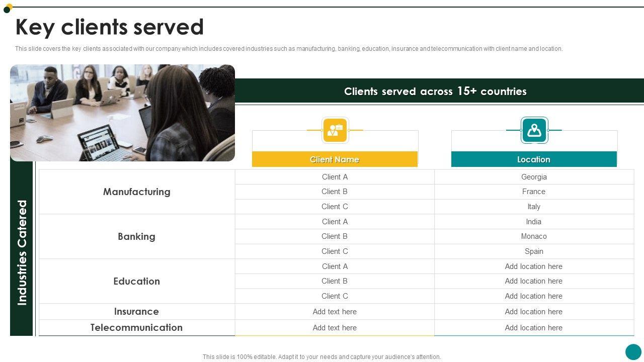The image size is (644, 362).
Task: Click "Client C" in the Education group
Action: [x=335, y=296]
